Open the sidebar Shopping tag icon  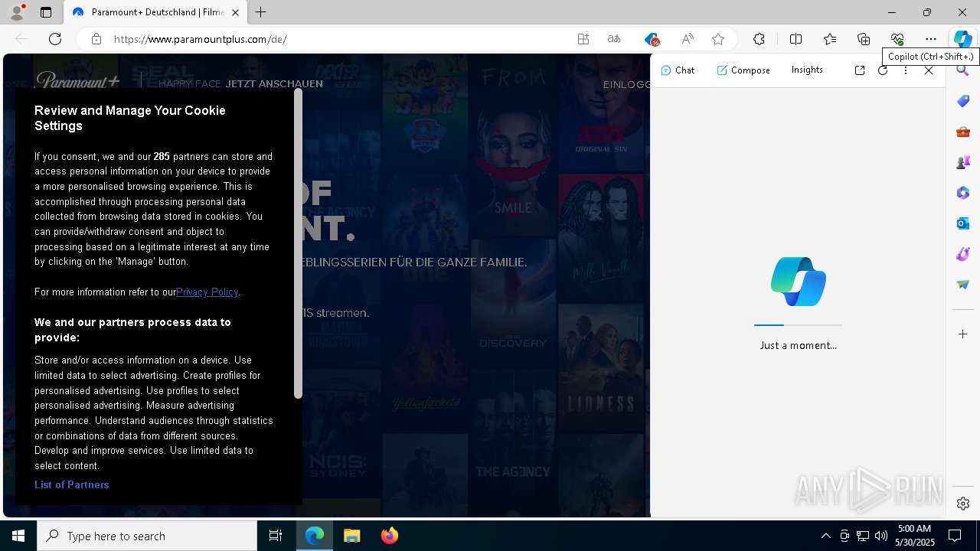point(963,101)
